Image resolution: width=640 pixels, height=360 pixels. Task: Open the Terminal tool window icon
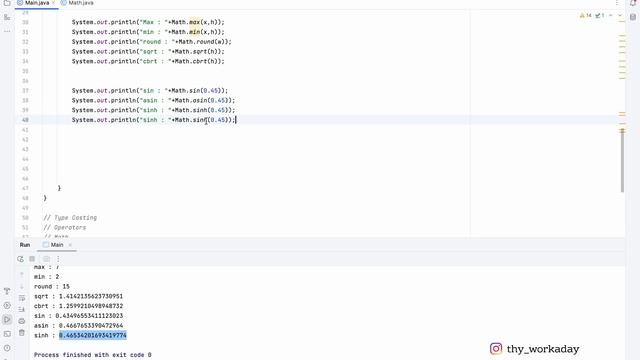click(7, 334)
